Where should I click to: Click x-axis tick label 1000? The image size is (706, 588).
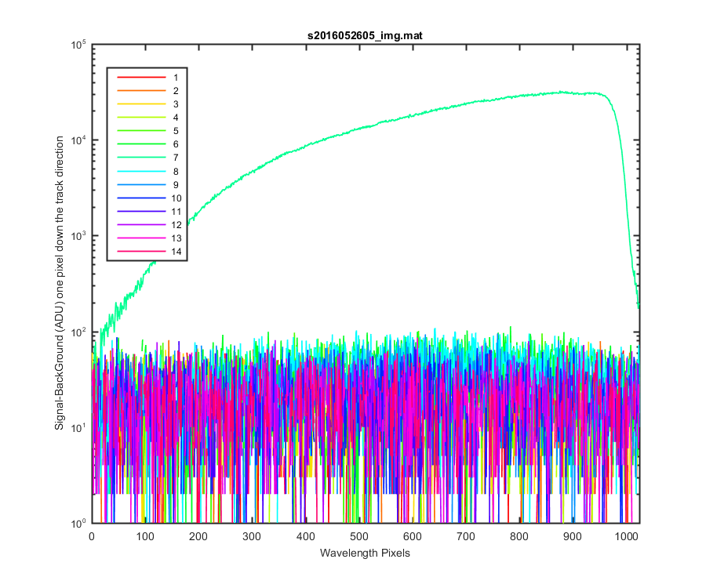point(626,536)
